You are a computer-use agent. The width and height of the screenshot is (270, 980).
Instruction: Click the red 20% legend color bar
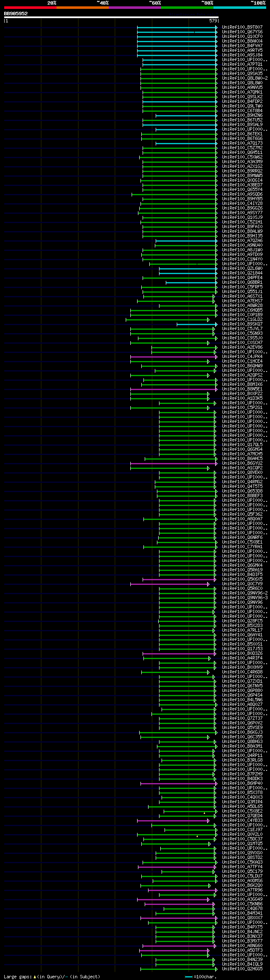point(30,8)
